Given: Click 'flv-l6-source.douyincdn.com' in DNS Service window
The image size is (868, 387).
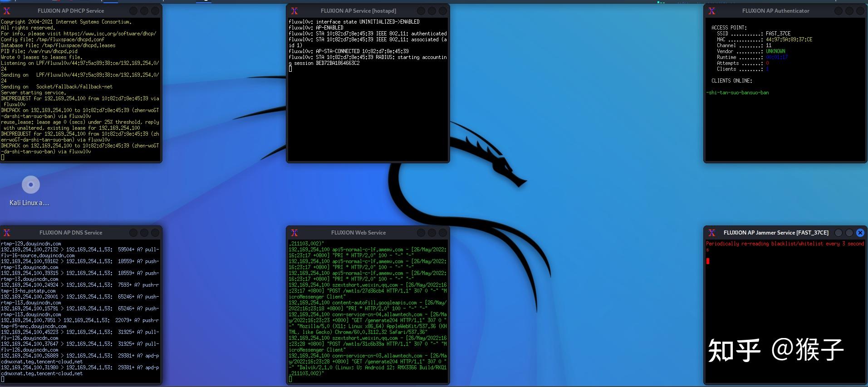Looking at the screenshot, I should pyautogui.click(x=38, y=255).
